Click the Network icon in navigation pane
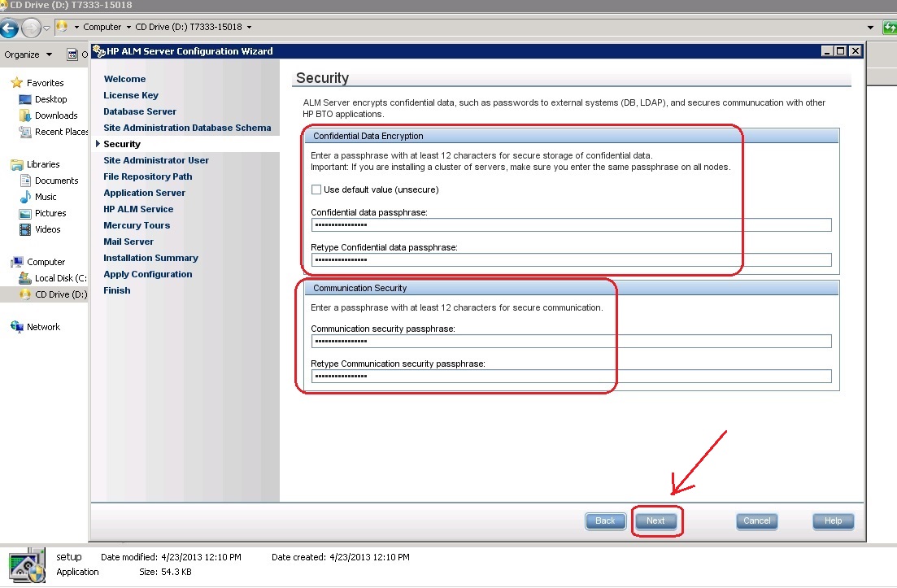897x588 pixels. click(17, 327)
